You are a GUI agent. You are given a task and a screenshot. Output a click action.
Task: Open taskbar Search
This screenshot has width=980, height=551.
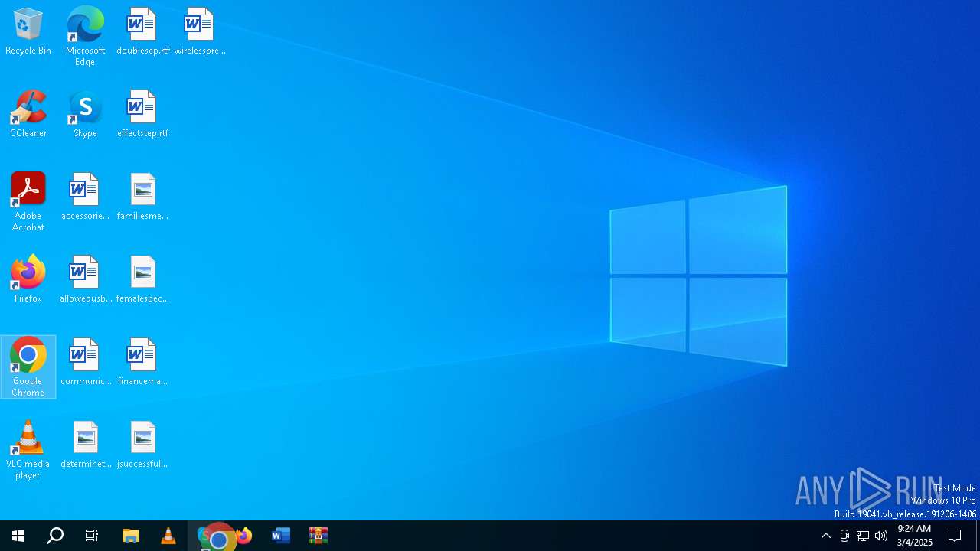pyautogui.click(x=55, y=536)
